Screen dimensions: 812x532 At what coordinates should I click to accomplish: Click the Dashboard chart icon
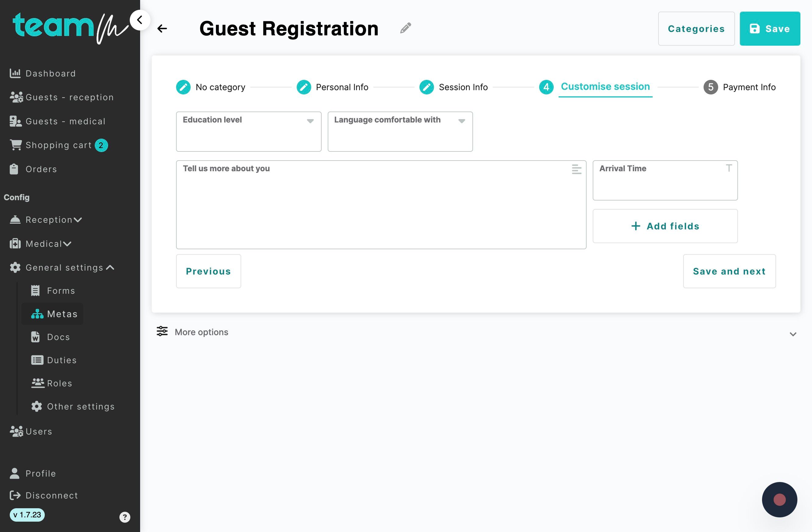click(15, 73)
